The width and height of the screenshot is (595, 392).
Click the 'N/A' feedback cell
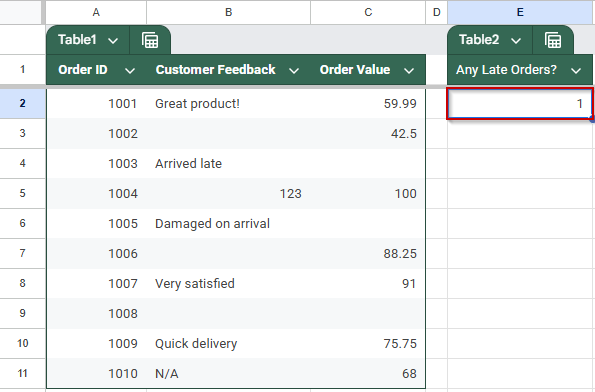pos(228,373)
